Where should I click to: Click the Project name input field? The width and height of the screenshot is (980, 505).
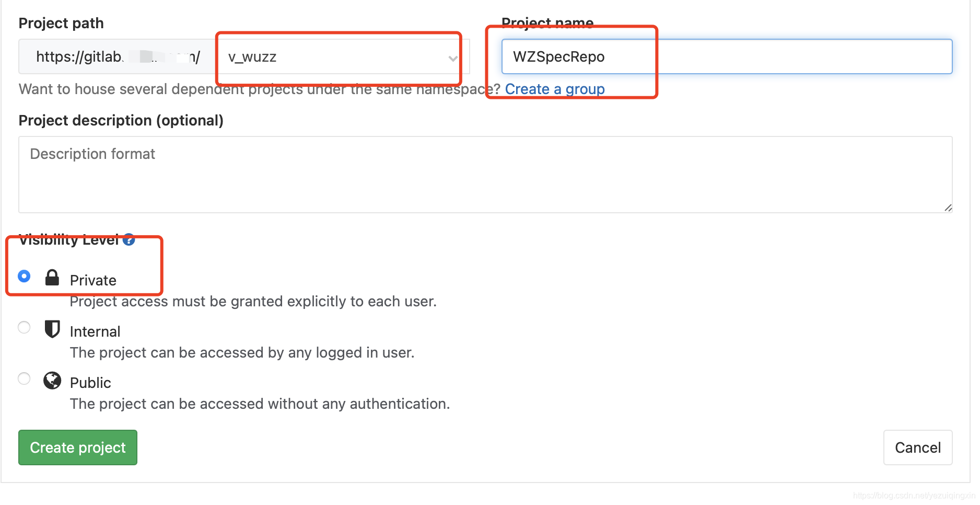727,56
